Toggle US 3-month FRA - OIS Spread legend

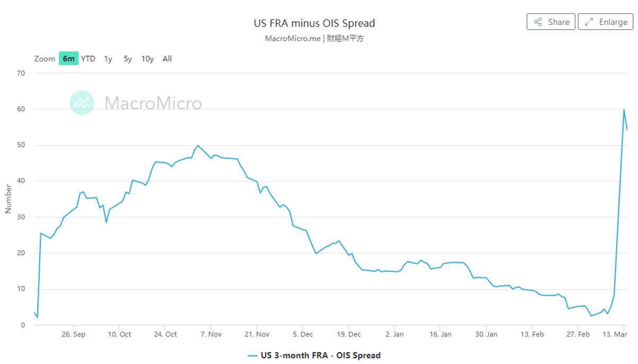click(x=321, y=355)
